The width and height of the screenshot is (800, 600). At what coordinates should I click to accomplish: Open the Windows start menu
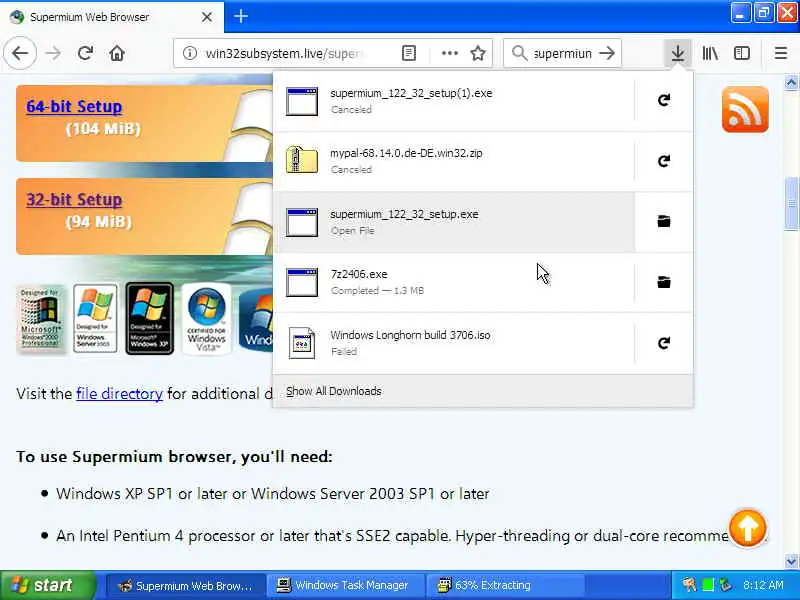point(47,585)
